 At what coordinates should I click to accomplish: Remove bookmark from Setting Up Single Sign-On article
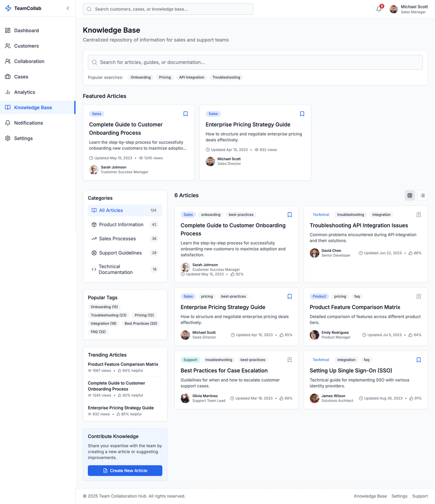pyautogui.click(x=418, y=360)
